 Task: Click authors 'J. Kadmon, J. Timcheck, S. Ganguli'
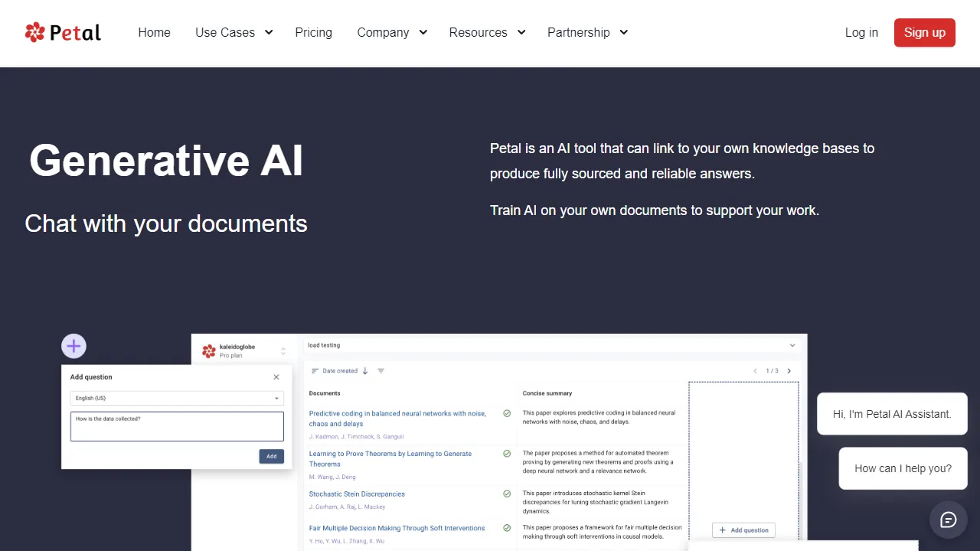[356, 437]
